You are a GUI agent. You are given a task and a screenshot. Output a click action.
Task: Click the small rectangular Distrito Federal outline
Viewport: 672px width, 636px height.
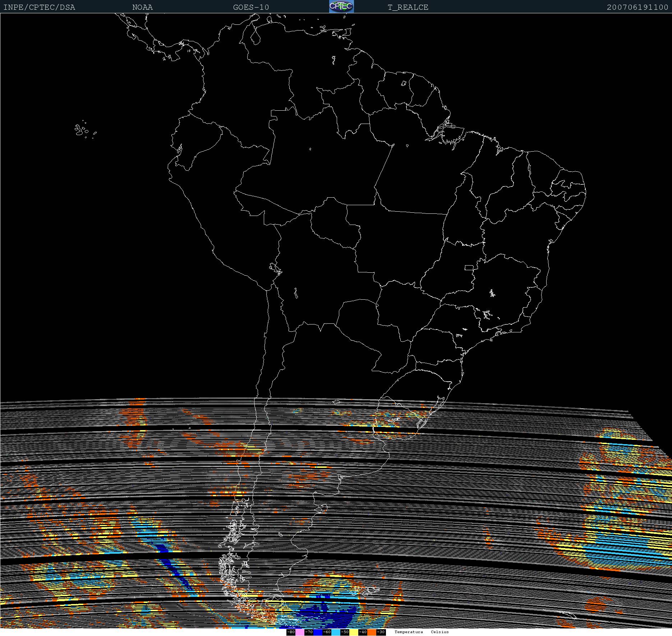tap(469, 267)
